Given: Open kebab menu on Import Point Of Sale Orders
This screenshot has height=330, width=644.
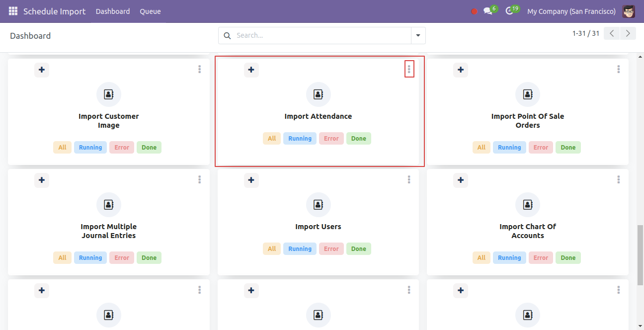Looking at the screenshot, I should tap(619, 70).
